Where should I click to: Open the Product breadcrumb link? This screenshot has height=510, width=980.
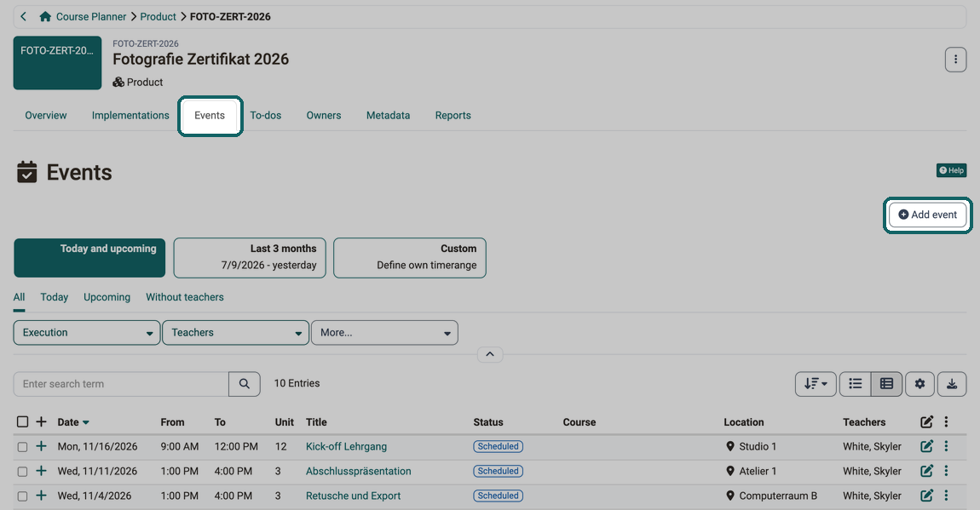point(159,17)
